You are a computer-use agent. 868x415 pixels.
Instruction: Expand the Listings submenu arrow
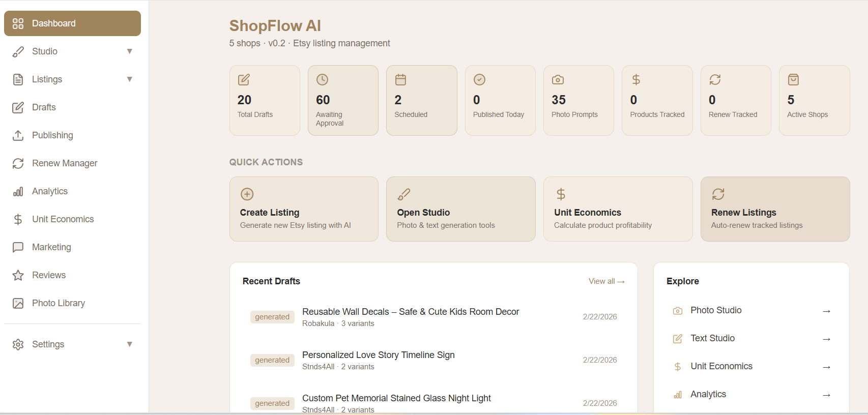[130, 79]
